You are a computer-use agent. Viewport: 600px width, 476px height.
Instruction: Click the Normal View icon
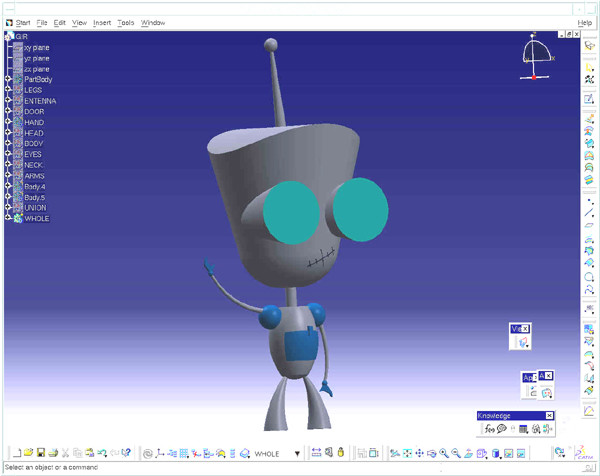pos(468,453)
